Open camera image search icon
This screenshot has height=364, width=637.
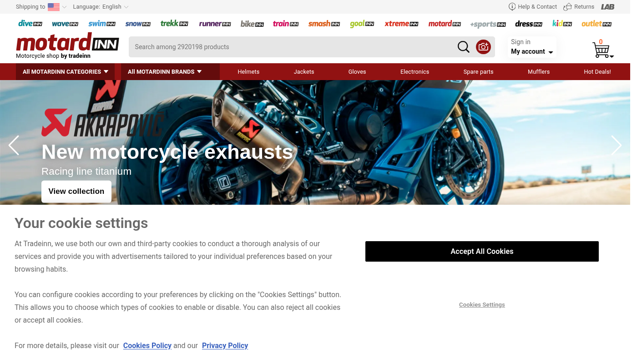pos(483,47)
